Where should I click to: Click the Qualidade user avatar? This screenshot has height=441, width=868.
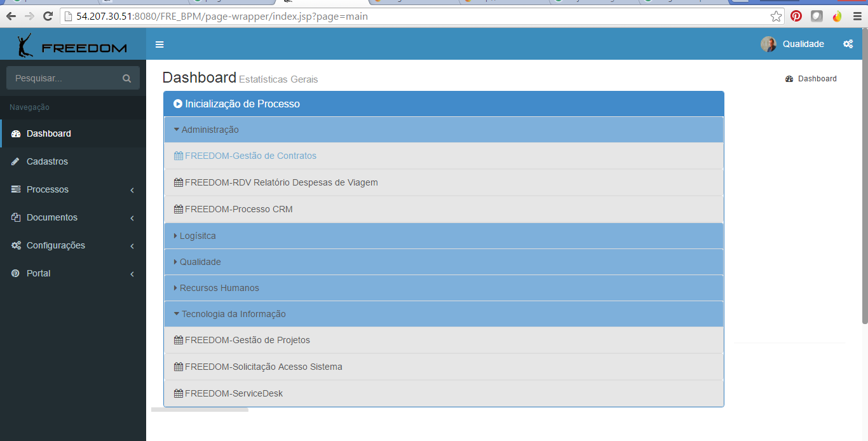pos(768,44)
